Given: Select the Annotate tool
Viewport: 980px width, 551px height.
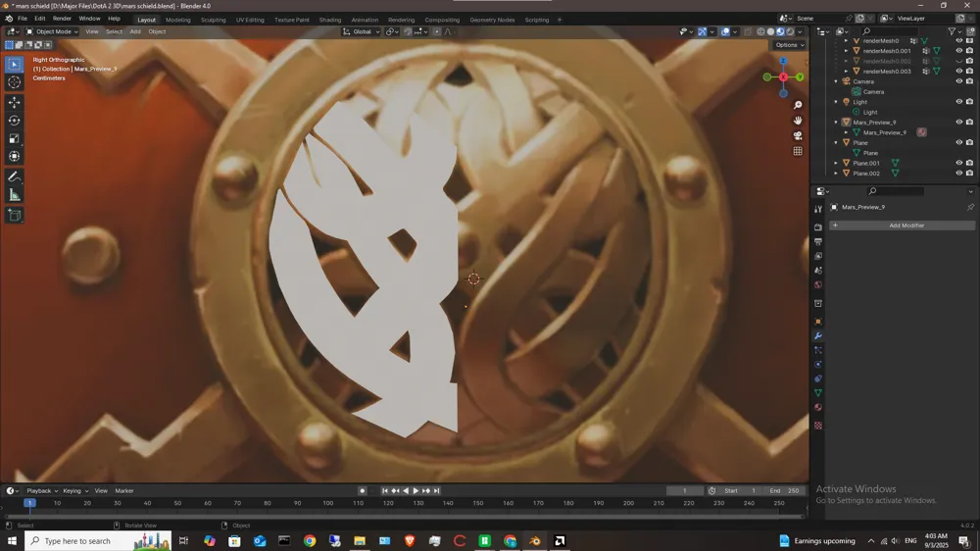Looking at the screenshot, I should pos(15,177).
